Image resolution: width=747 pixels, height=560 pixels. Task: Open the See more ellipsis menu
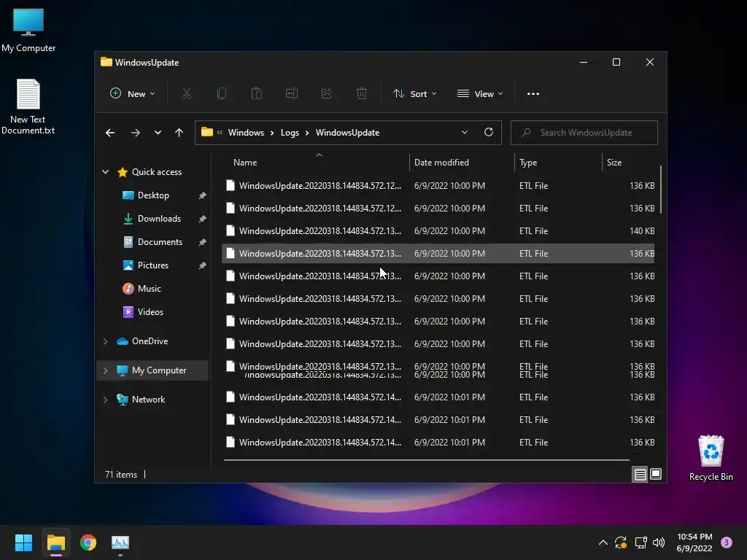(533, 94)
